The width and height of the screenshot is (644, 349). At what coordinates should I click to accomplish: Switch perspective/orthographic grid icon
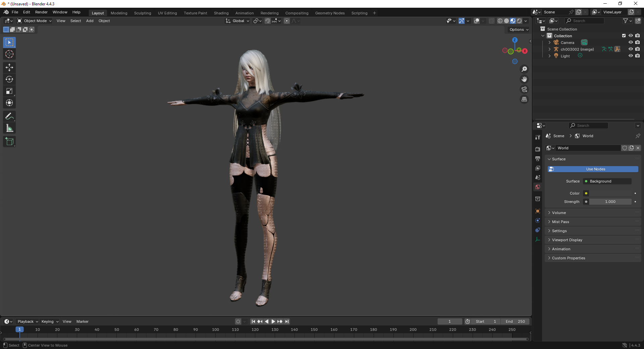tap(524, 99)
